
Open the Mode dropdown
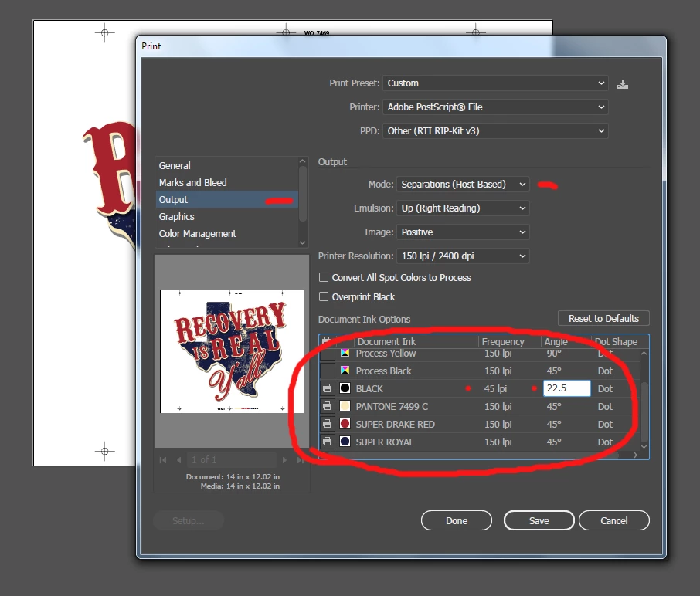pos(463,185)
